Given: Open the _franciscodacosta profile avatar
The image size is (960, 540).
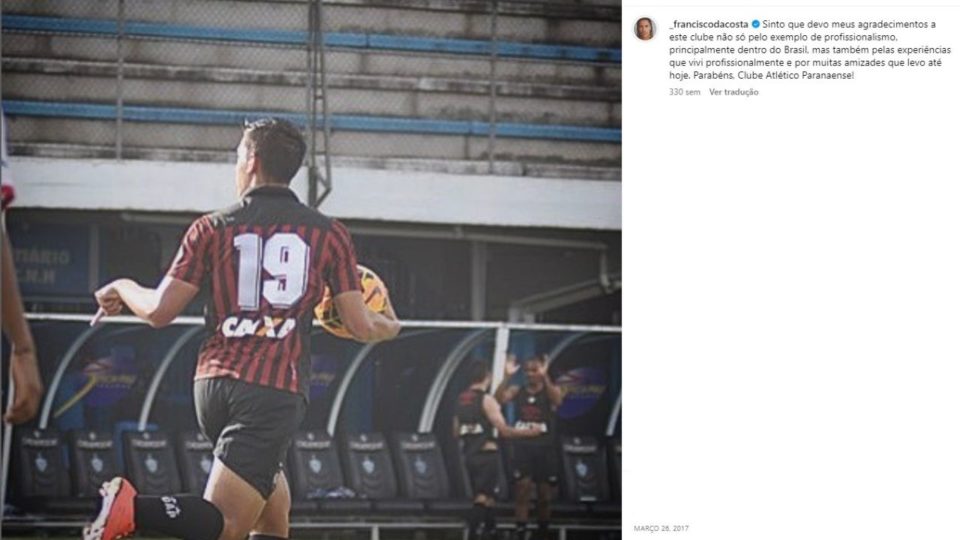Looking at the screenshot, I should pyautogui.click(x=645, y=29).
